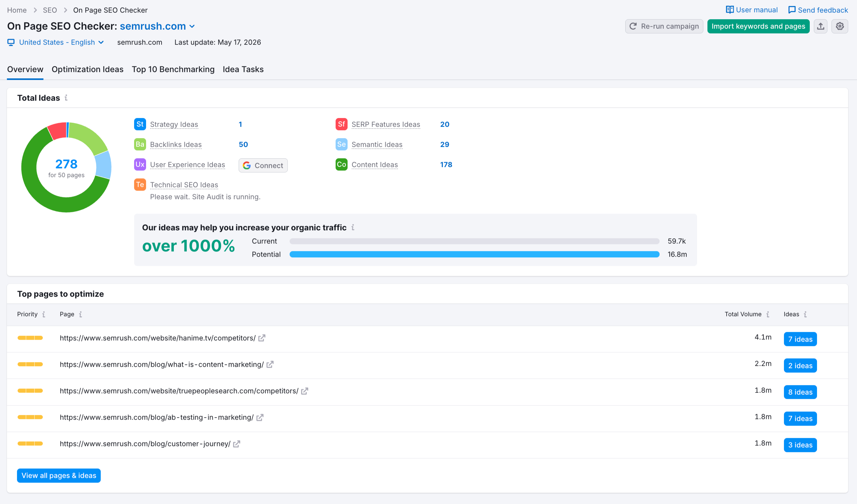Click Re-run campaign button
This screenshot has width=857, height=504.
(x=664, y=26)
